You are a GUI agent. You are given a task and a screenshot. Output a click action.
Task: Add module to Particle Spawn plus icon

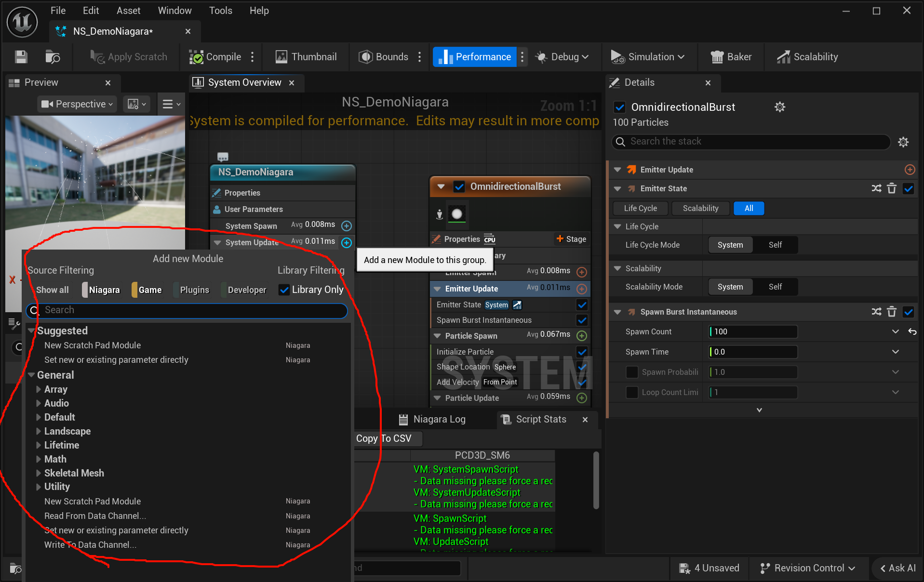[x=582, y=335]
